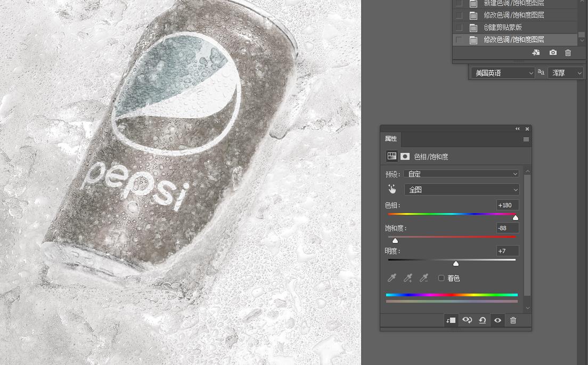The width and height of the screenshot is (588, 365).
Task: Click the view previous state icon
Action: pos(467,320)
